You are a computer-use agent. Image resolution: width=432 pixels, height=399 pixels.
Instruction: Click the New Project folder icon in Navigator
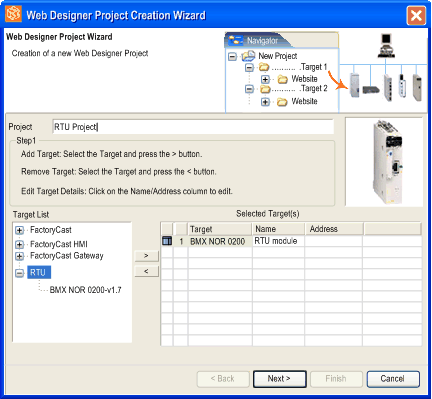pyautogui.click(x=248, y=56)
